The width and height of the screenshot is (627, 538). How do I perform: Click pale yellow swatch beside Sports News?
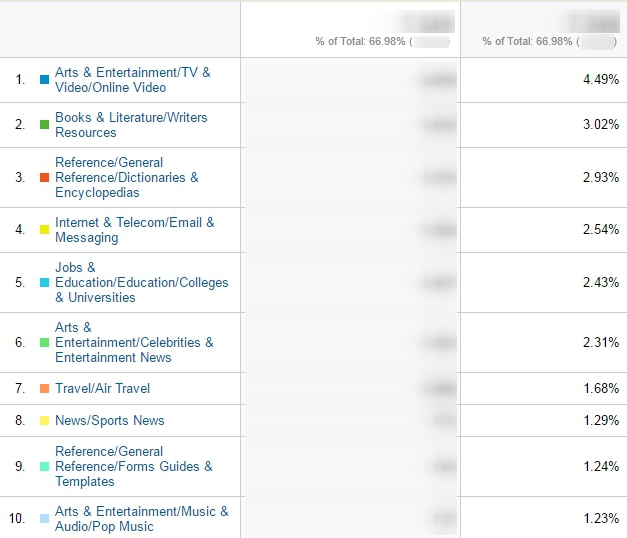[x=44, y=420]
